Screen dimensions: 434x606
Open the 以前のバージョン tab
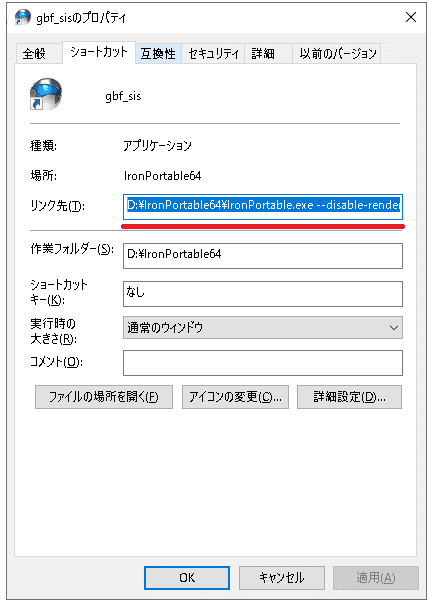337,53
